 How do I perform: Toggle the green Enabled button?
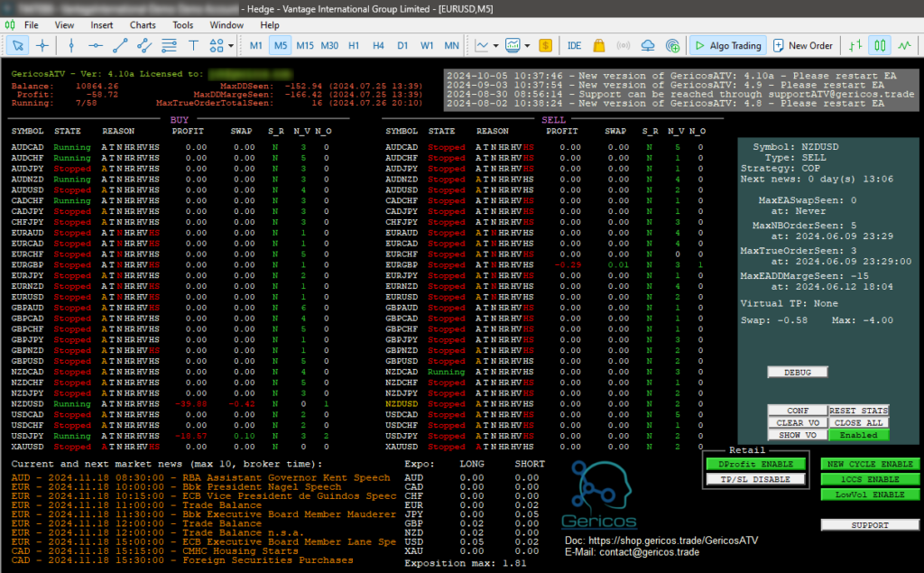(859, 435)
